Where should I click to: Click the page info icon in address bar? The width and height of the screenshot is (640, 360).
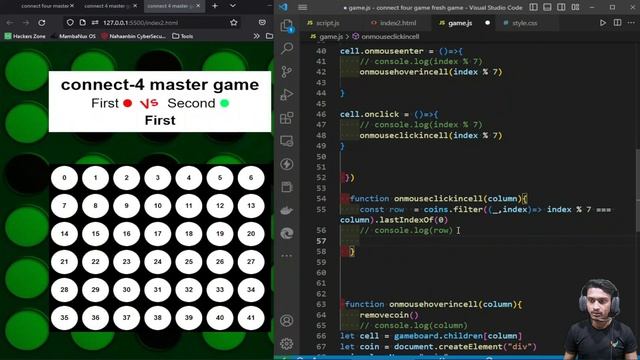(x=82, y=22)
